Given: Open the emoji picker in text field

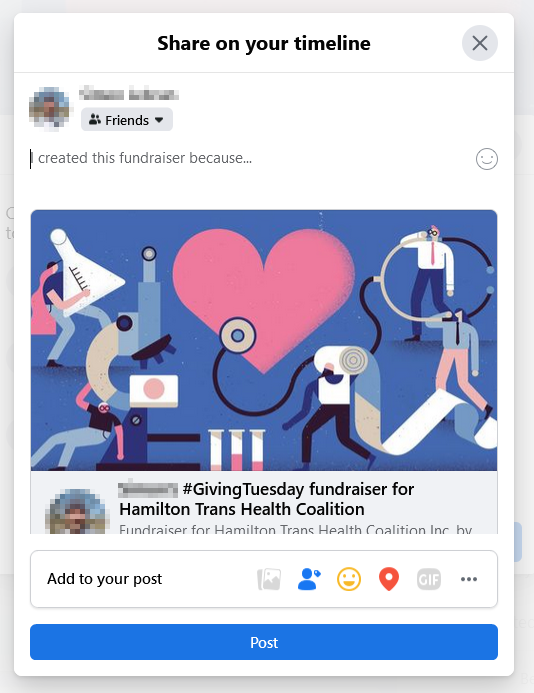Looking at the screenshot, I should [x=487, y=159].
